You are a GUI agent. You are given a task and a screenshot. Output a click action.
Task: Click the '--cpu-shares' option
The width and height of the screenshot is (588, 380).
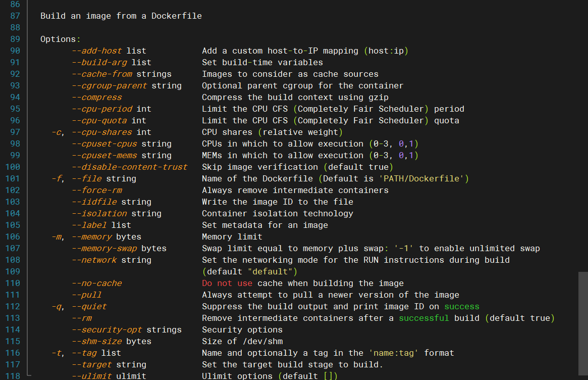coord(102,132)
